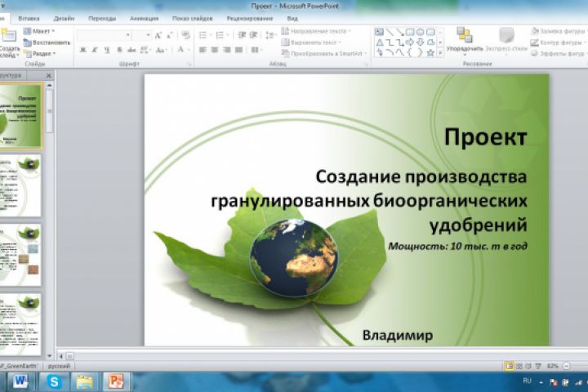Open the Показ слайдов ribbon tab
Image resolution: width=588 pixels, height=392 pixels.
193,19
